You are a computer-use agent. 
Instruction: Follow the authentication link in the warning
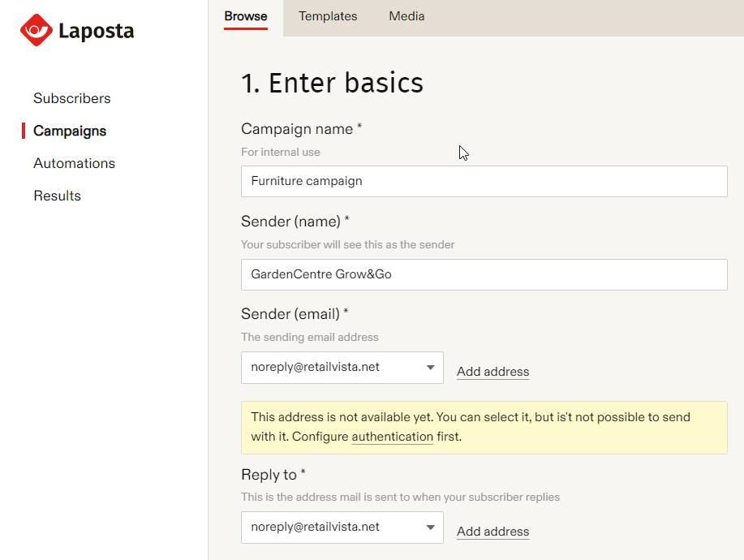pos(392,437)
